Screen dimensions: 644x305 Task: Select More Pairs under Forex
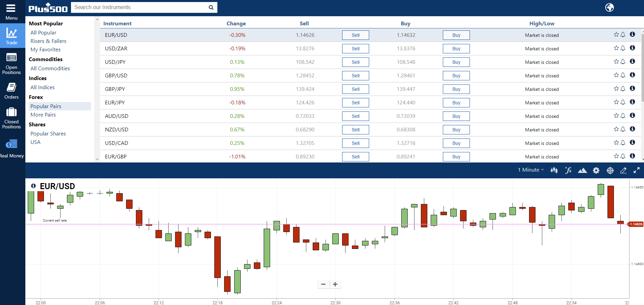point(43,115)
